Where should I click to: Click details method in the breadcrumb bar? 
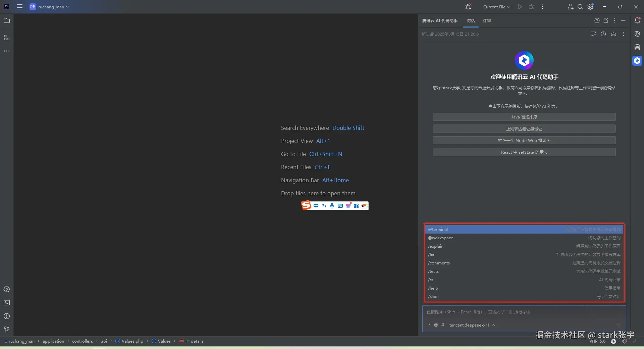(192, 341)
